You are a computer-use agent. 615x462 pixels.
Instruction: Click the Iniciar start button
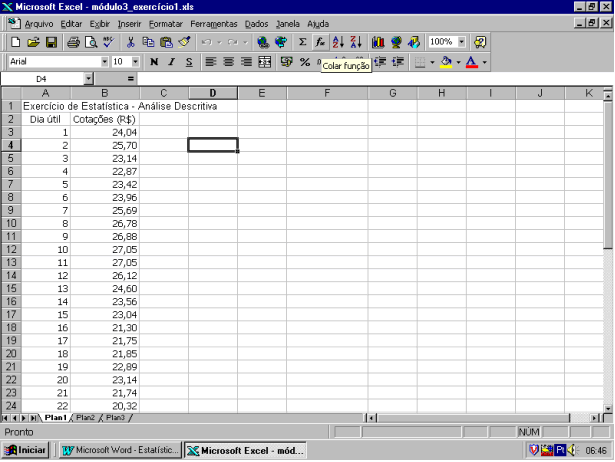(27, 450)
